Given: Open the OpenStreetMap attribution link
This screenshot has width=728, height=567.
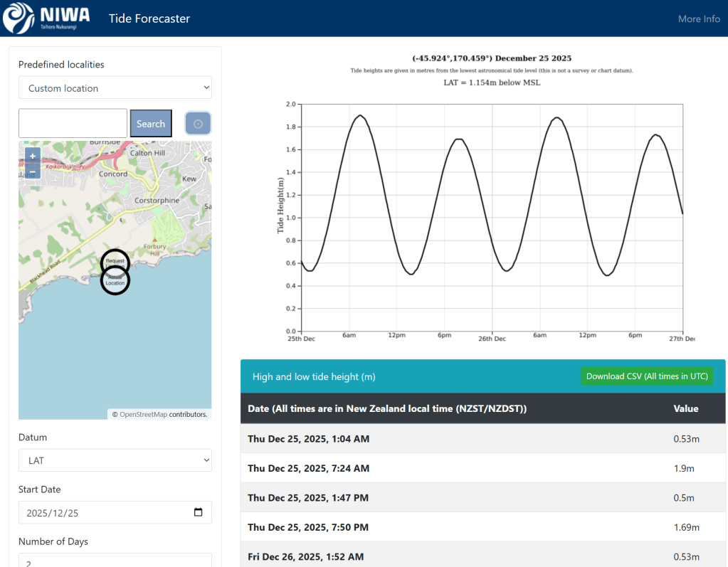Looking at the screenshot, I should coord(143,414).
